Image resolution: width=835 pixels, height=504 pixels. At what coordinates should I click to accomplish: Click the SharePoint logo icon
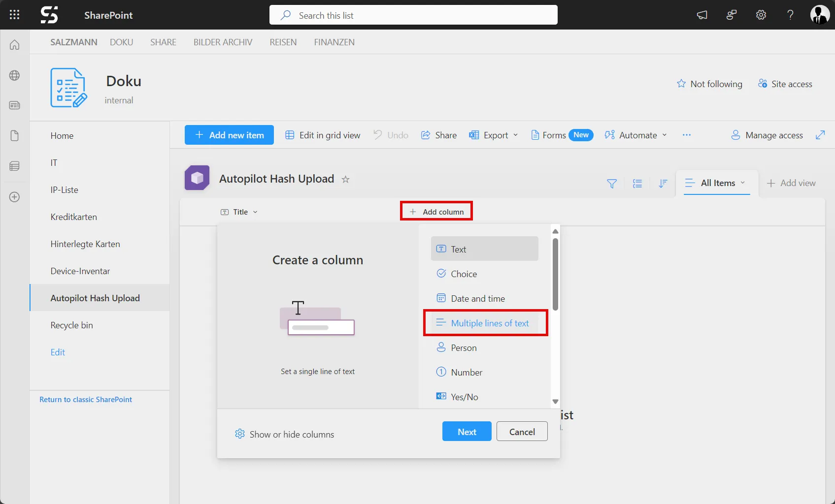(x=49, y=15)
